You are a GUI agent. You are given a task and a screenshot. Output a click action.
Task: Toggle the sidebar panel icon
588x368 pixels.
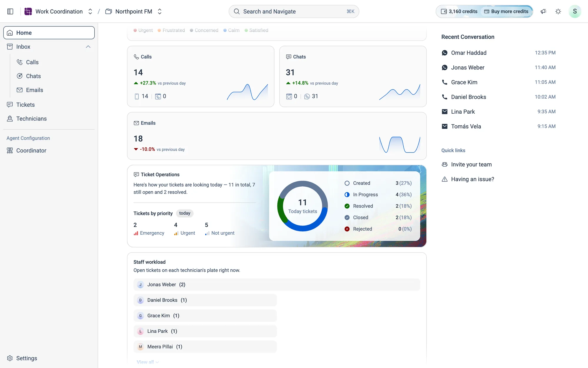(x=10, y=11)
